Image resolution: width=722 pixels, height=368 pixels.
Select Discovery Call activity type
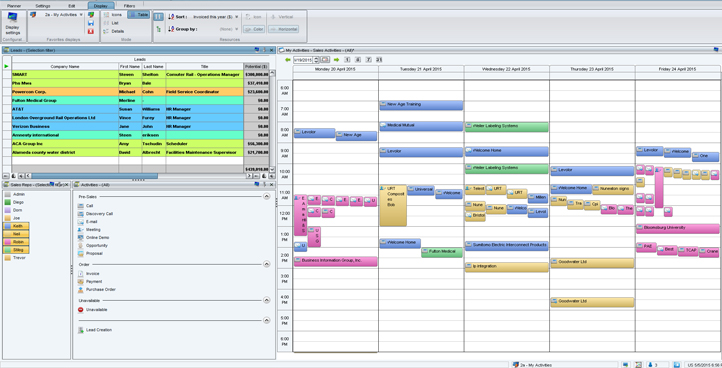point(99,214)
